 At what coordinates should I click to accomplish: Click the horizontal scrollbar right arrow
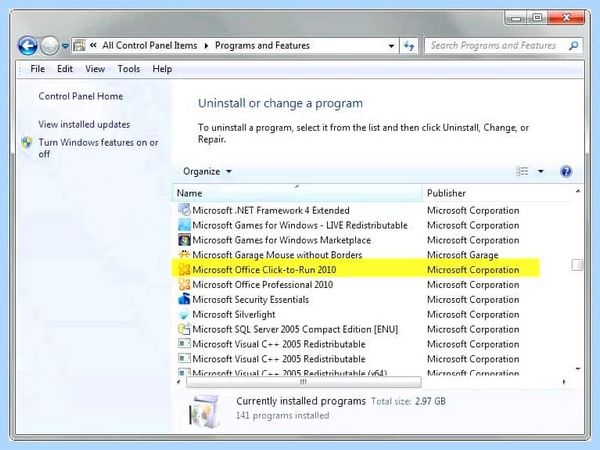tap(564, 382)
